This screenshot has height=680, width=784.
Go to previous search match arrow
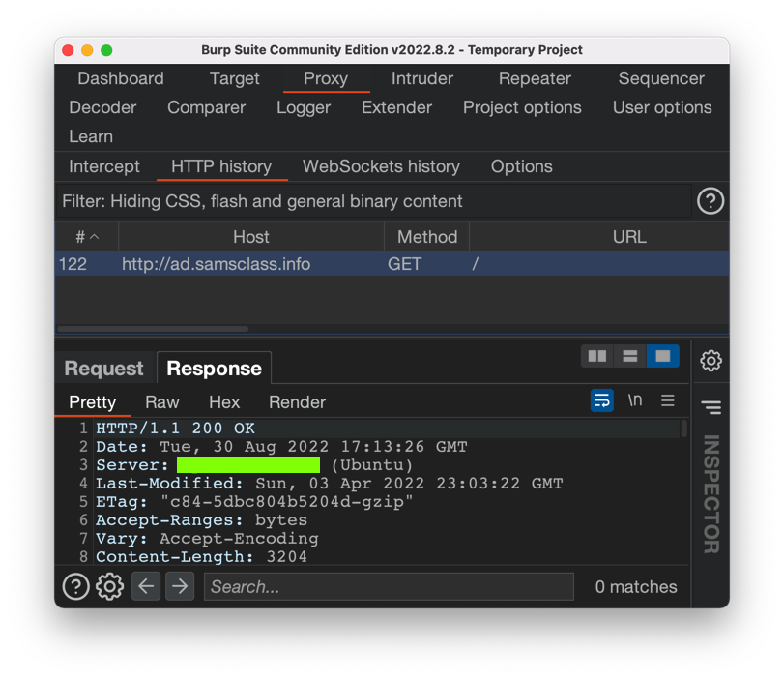146,586
